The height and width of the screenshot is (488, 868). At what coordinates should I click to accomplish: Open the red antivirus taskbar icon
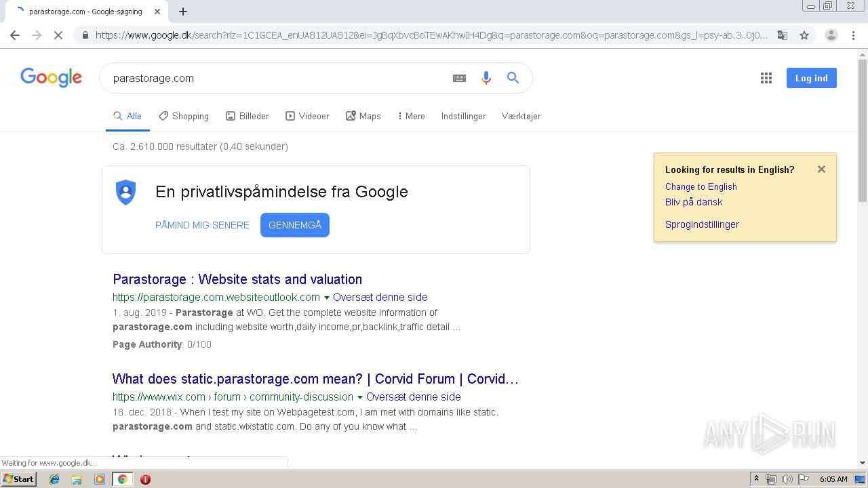[x=145, y=479]
